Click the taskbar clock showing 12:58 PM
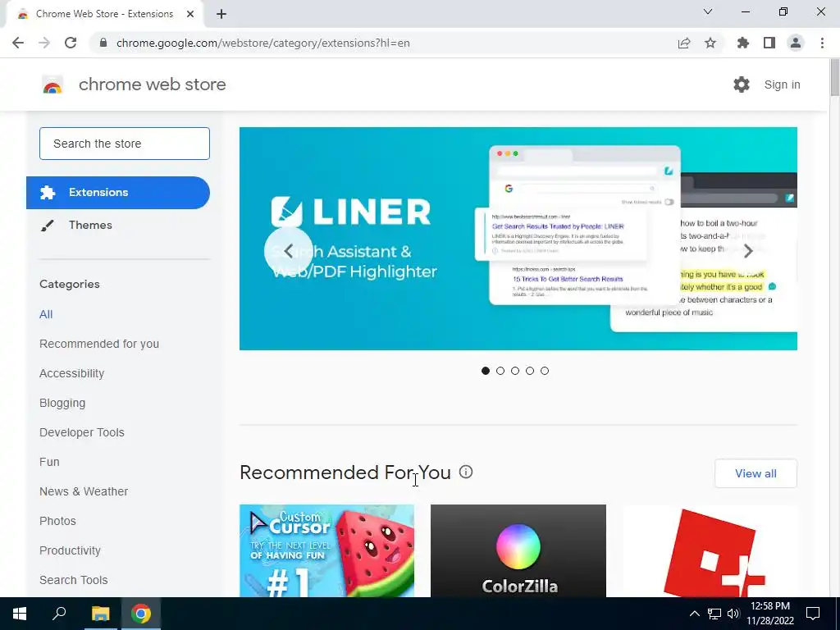Screen dimensions: 840x630 pos(769,614)
